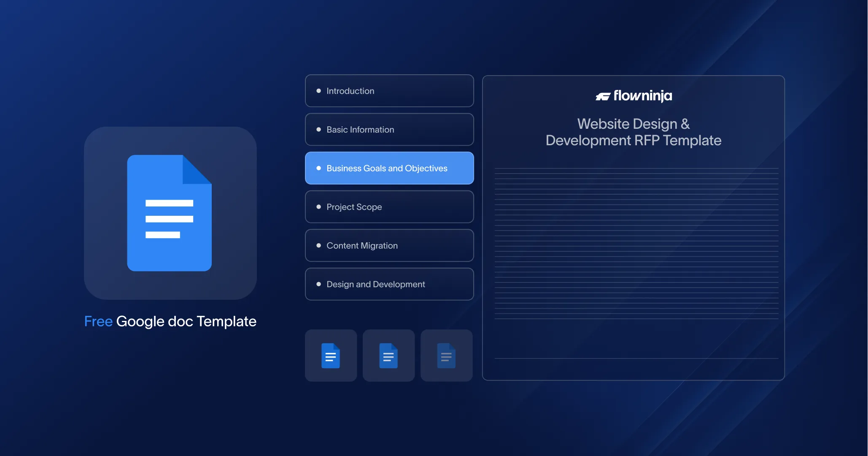Click the bullet beside Content Migration
This screenshot has height=456, width=868.
(x=318, y=245)
